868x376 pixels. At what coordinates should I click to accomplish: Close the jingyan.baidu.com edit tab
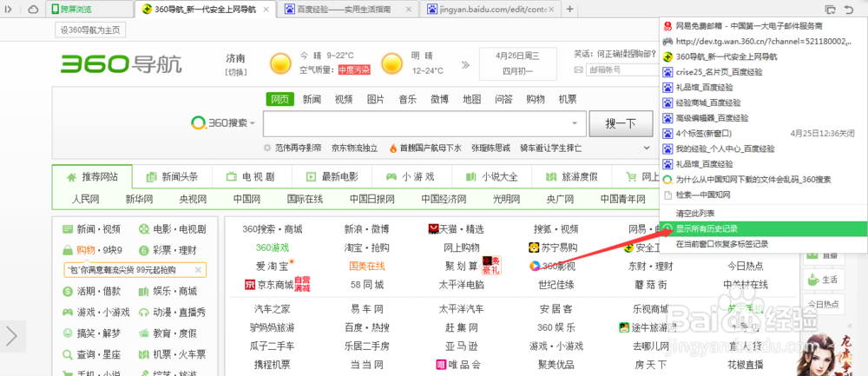click(x=552, y=9)
